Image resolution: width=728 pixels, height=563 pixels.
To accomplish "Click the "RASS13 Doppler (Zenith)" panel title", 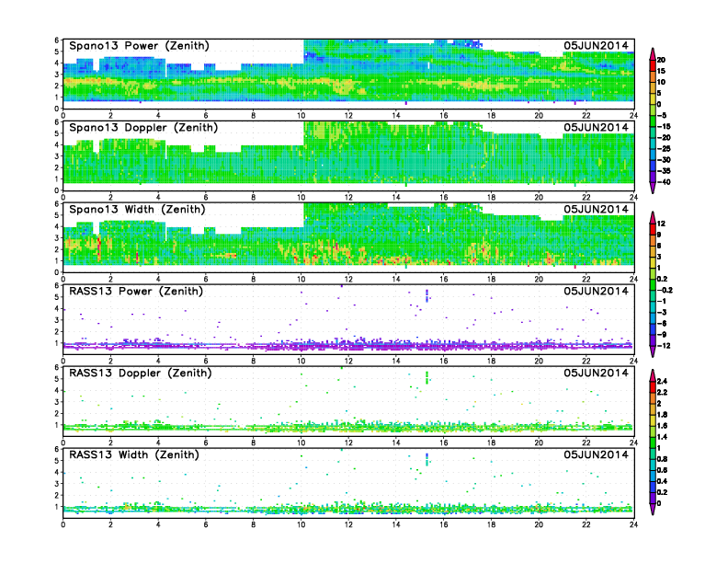I will point(141,373).
